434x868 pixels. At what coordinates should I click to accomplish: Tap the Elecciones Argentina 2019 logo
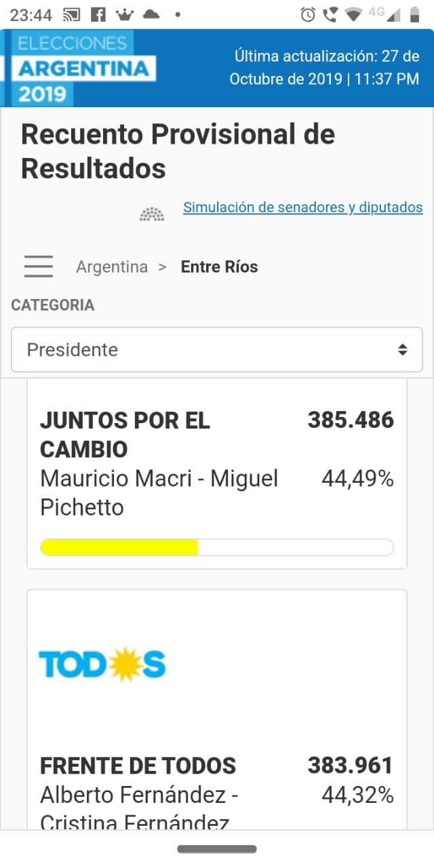tap(81, 68)
